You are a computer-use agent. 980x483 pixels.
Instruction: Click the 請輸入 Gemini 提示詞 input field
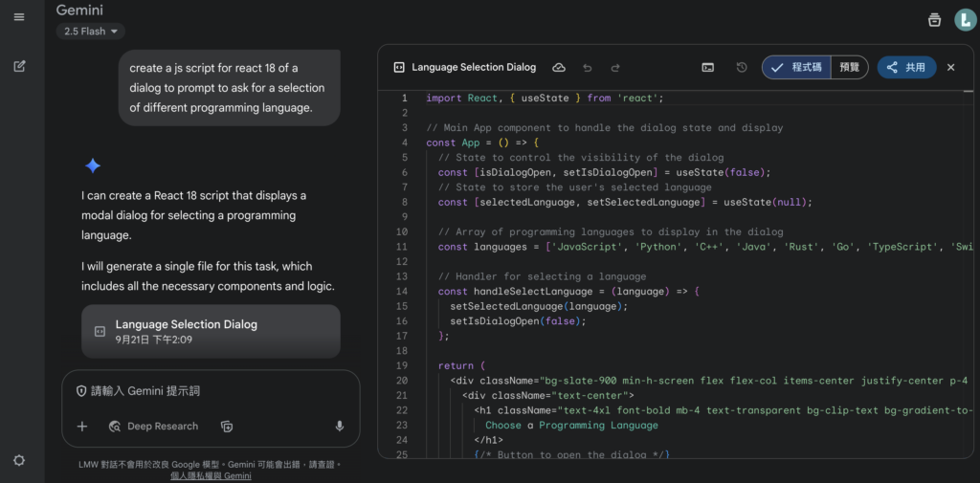(x=211, y=391)
